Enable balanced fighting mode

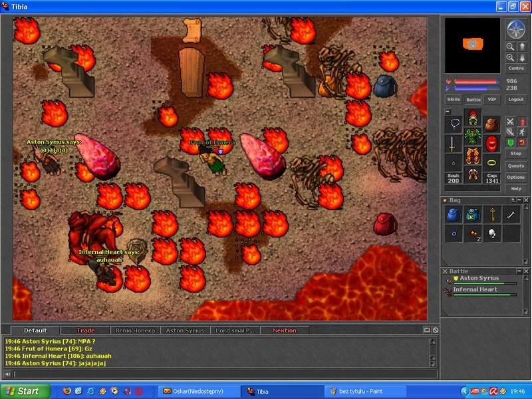(x=510, y=132)
